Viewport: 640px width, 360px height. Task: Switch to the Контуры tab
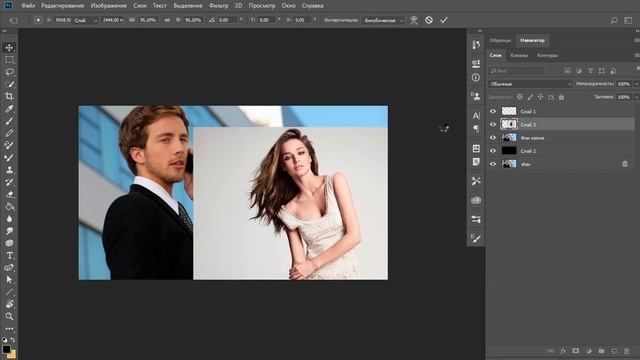tap(547, 55)
